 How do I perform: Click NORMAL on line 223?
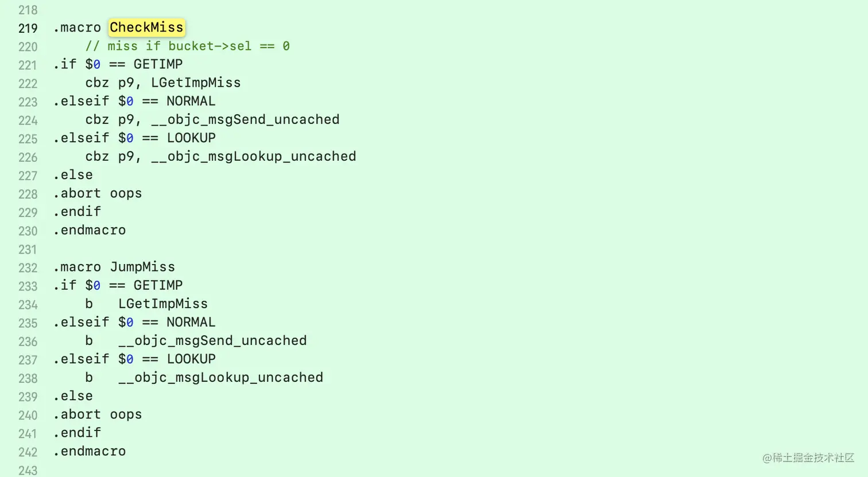pyautogui.click(x=191, y=101)
